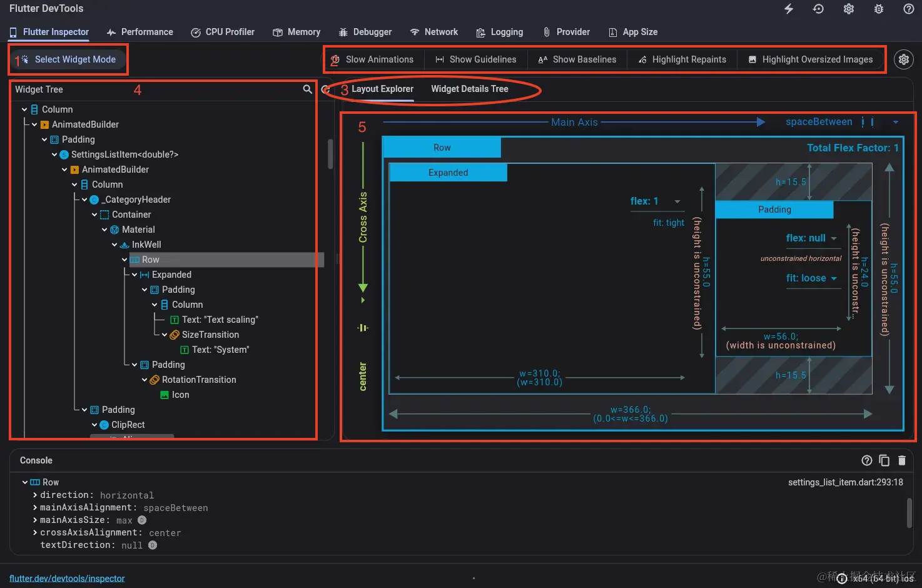922x588 pixels.
Task: Click the console vertical scrollbar
Action: pos(909,513)
